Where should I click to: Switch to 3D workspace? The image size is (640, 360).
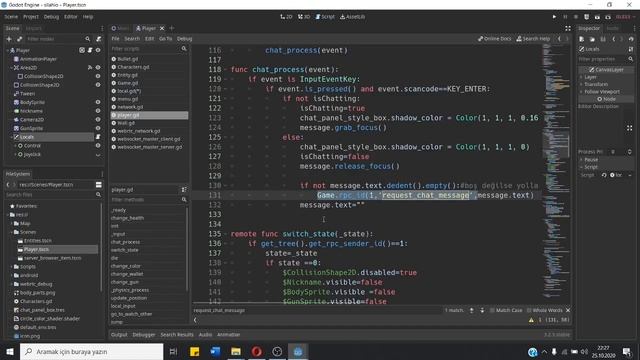(x=304, y=17)
